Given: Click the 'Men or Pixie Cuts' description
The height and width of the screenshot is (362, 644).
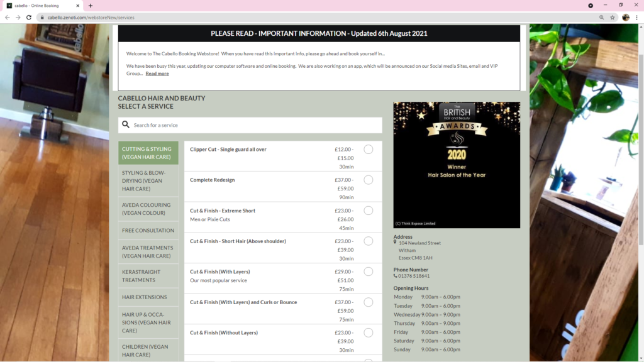Looking at the screenshot, I should 210,219.
